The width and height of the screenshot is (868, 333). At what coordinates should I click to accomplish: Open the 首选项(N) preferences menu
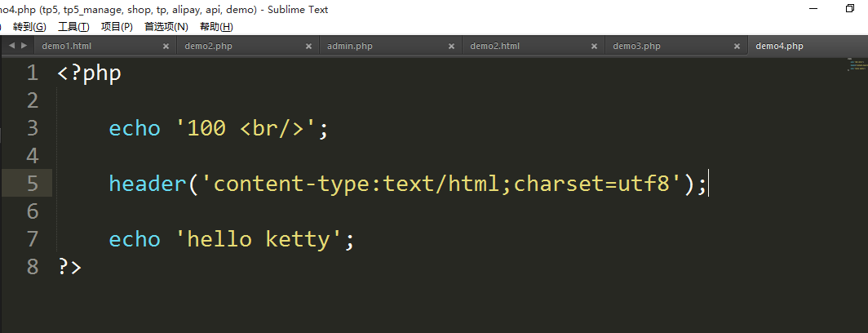click(166, 27)
